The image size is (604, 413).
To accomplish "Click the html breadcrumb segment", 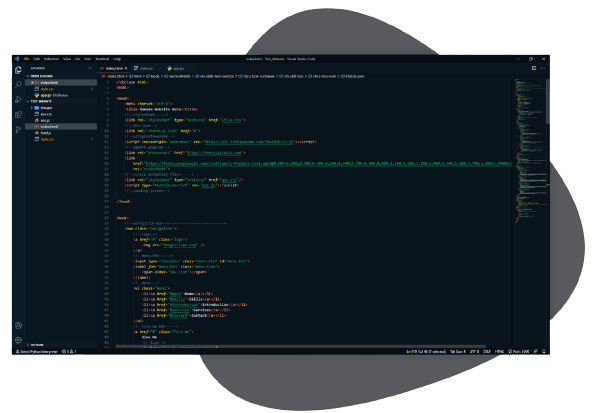I will [x=135, y=76].
